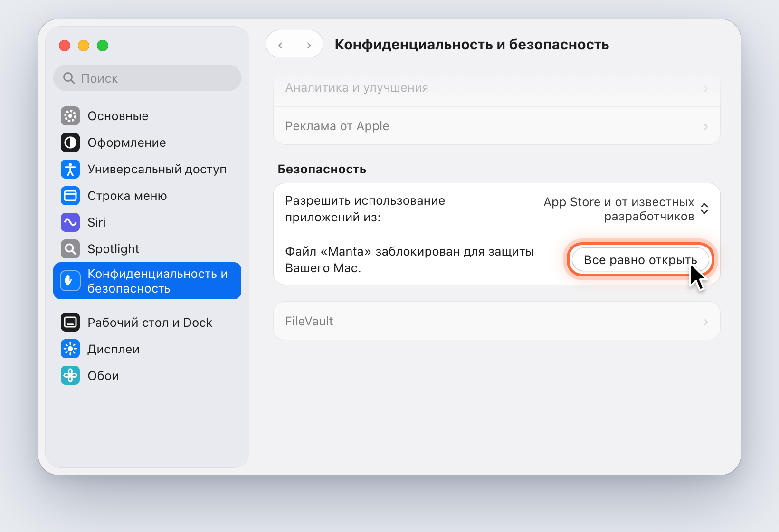Focus the Поиск search field
Image resolution: width=779 pixels, height=532 pixels.
(x=147, y=78)
